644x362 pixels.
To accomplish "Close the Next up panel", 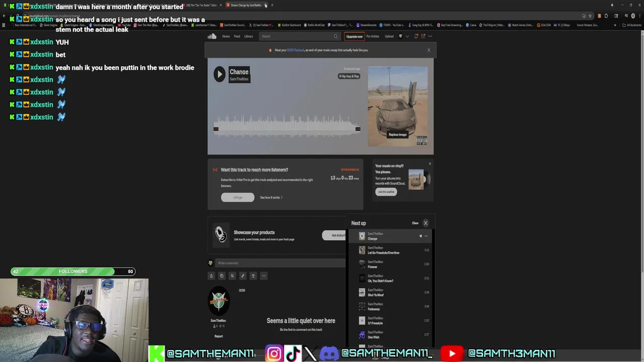I will pyautogui.click(x=426, y=223).
